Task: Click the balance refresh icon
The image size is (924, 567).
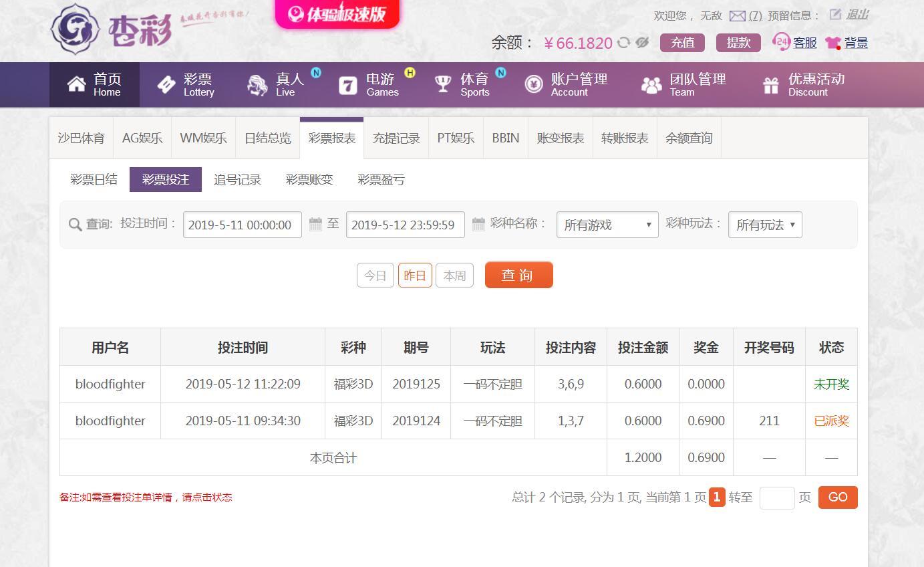Action: click(623, 43)
